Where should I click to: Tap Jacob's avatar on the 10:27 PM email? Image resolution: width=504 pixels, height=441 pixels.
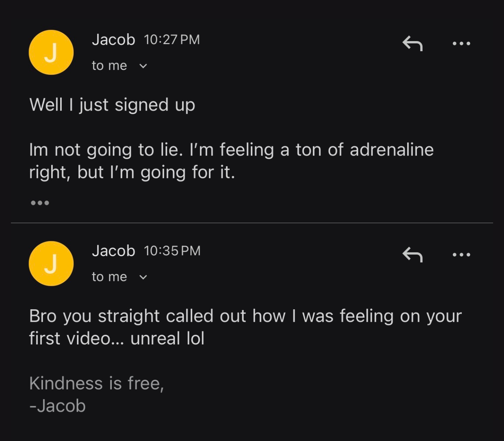tap(51, 52)
